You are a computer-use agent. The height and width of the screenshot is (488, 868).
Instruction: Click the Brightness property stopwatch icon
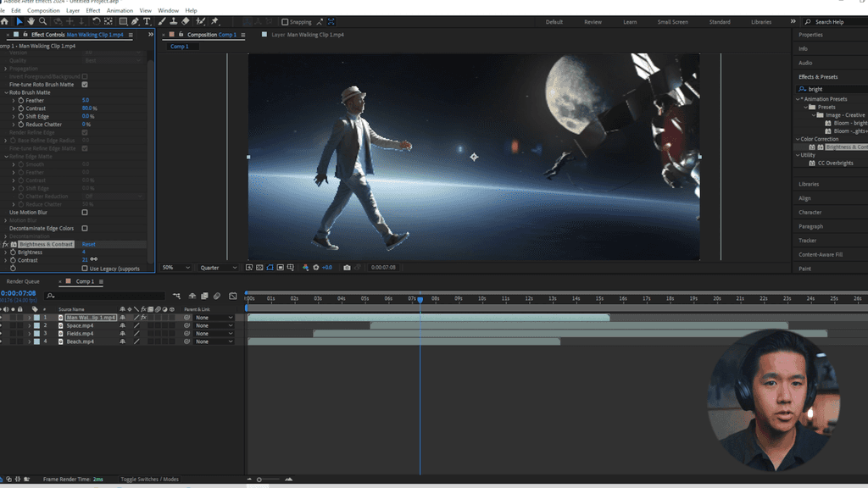tap(12, 252)
